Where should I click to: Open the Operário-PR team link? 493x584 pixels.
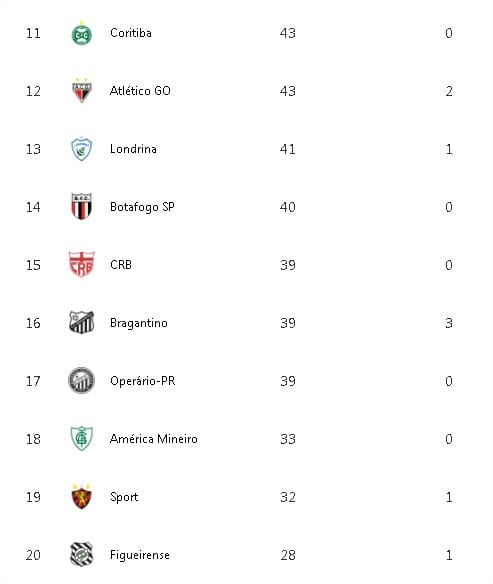pyautogui.click(x=142, y=381)
